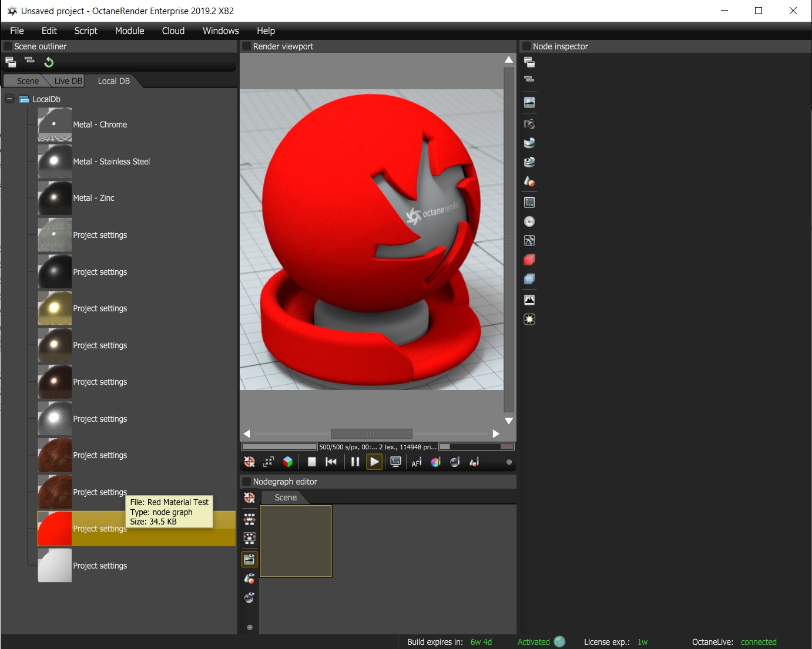This screenshot has height=649, width=812.
Task: Click the viewport scroll up arrow
Action: [x=509, y=60]
